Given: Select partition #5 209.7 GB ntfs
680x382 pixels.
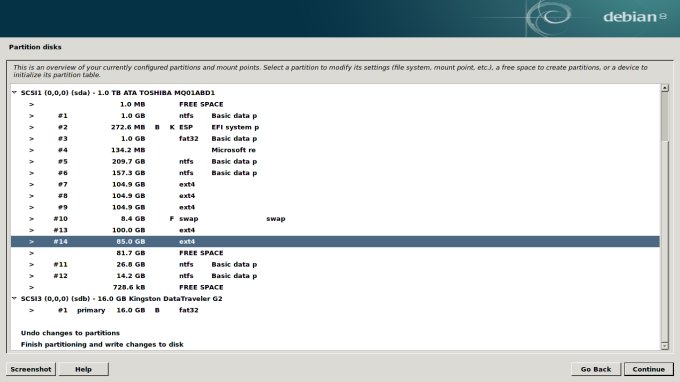Looking at the screenshot, I should [x=335, y=161].
